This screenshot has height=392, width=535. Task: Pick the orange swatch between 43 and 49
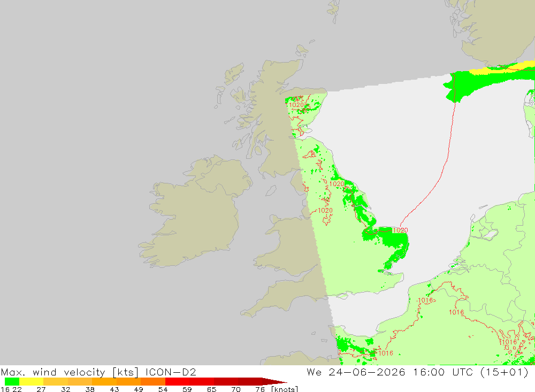128,381
